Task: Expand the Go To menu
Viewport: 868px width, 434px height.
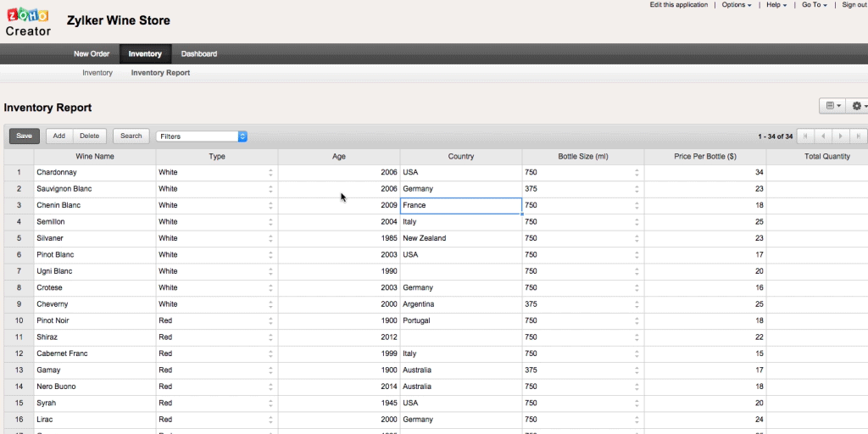Action: click(814, 5)
